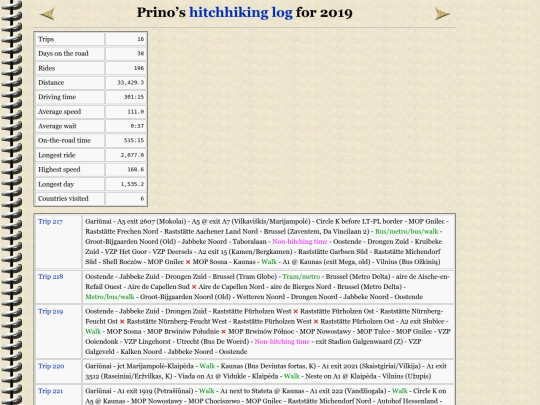Click red cross before Raststätte Fürholzen Ost, Trip 219 first line
This screenshot has height=405, width=540.
click(x=296, y=312)
